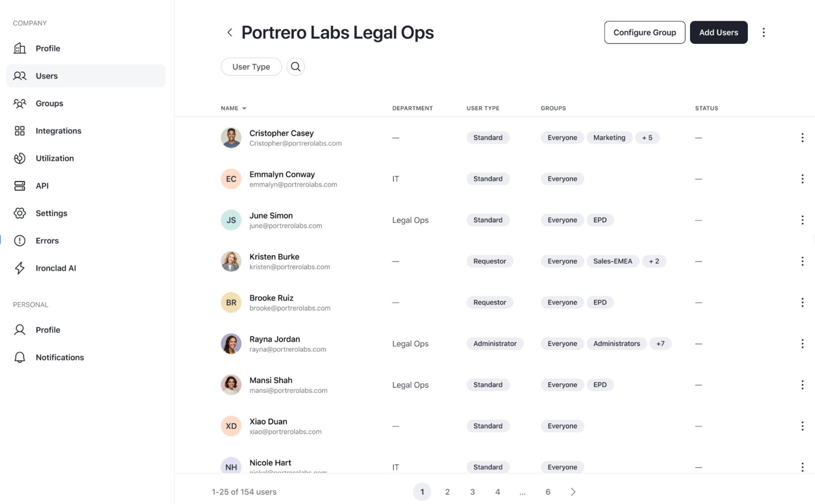Go to page 4
815x504 pixels.
(498, 492)
